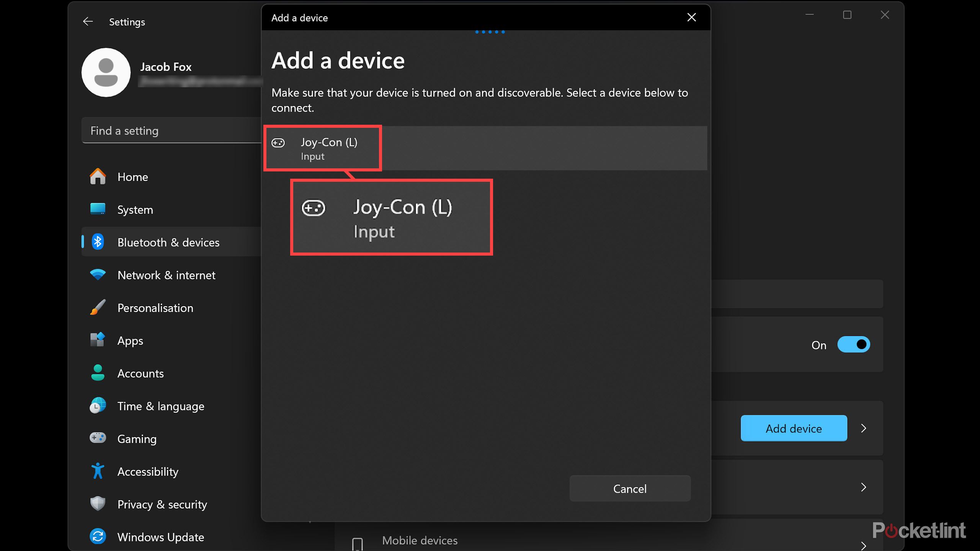
Task: Maximize the Settings window
Action: 847,15
